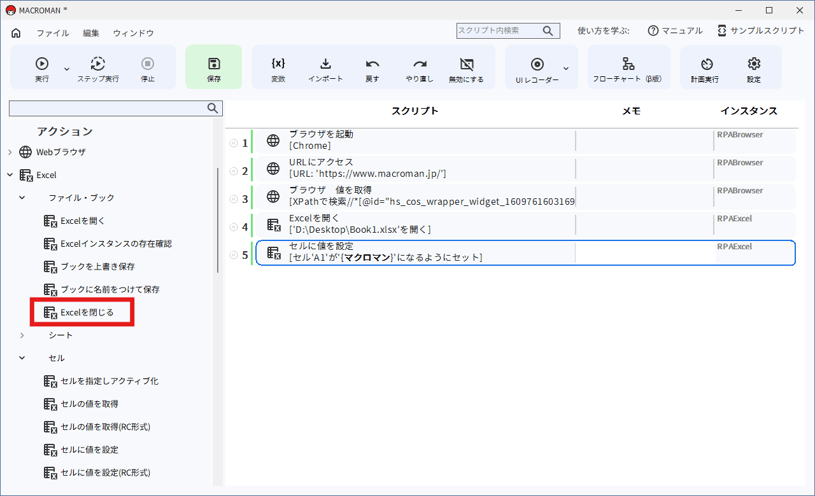The height and width of the screenshot is (496, 815).
Task: Start the UIレコーダー recorder
Action: [537, 69]
